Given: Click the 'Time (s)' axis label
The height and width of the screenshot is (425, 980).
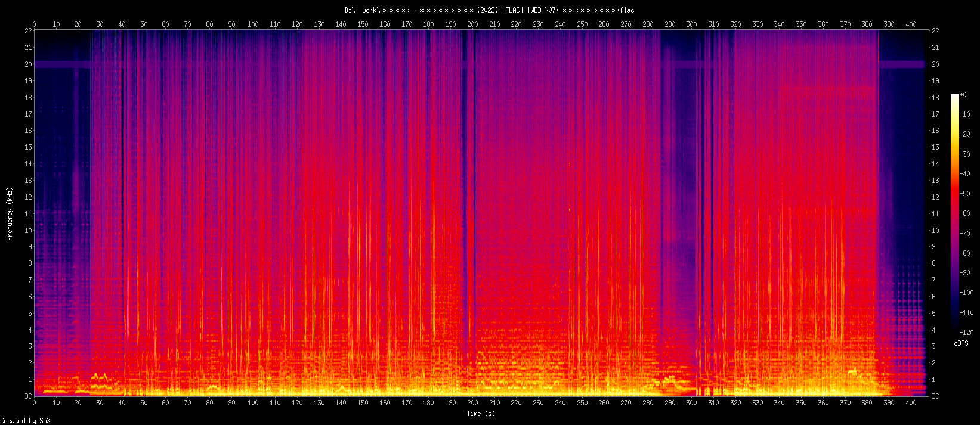Looking at the screenshot, I should [481, 414].
